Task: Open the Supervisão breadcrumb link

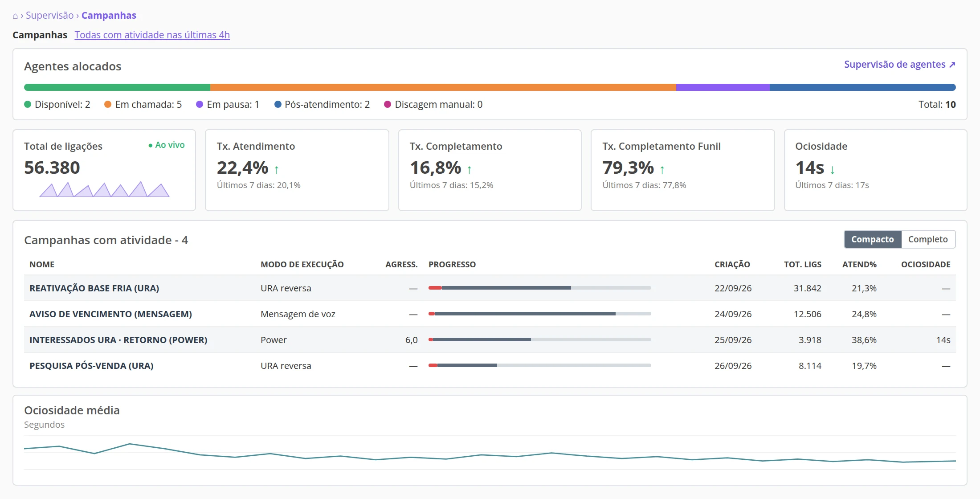Action: [x=49, y=15]
